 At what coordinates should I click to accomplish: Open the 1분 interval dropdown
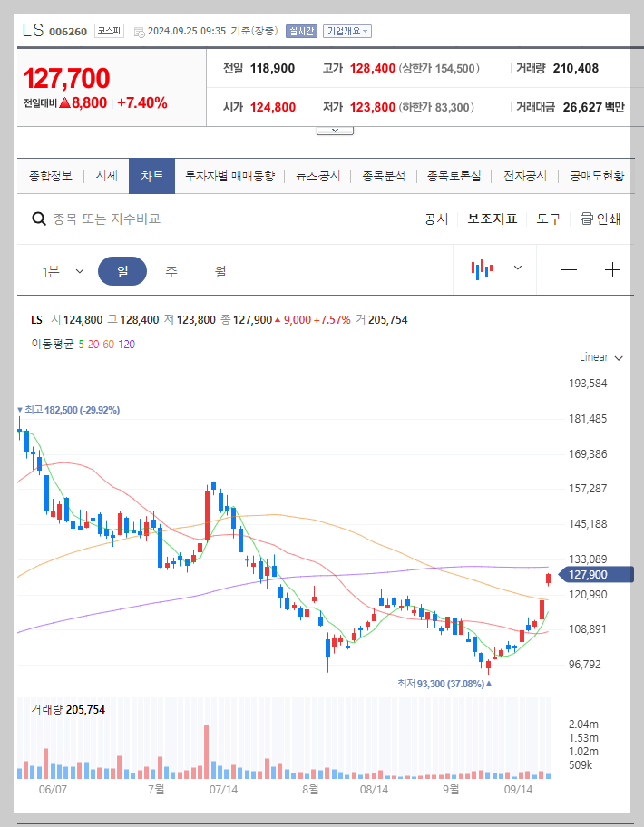click(x=60, y=269)
